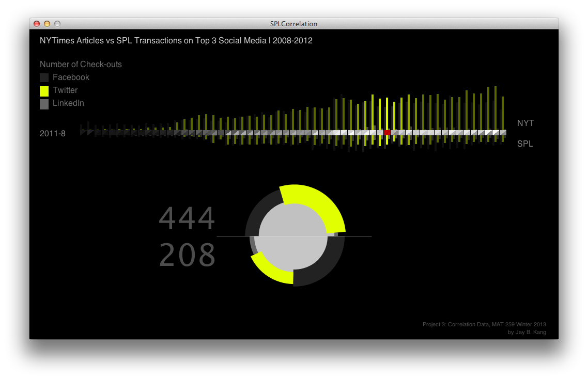The image size is (588, 380).
Task: Click the upper yellow Twitter arc on the donut
Action: pos(318,204)
